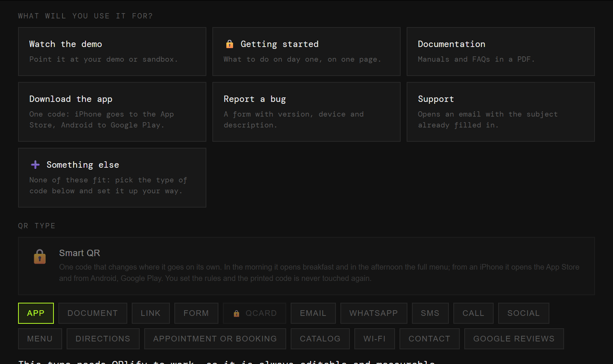Pick the FORM QR type
613x364 pixels.
point(196,313)
